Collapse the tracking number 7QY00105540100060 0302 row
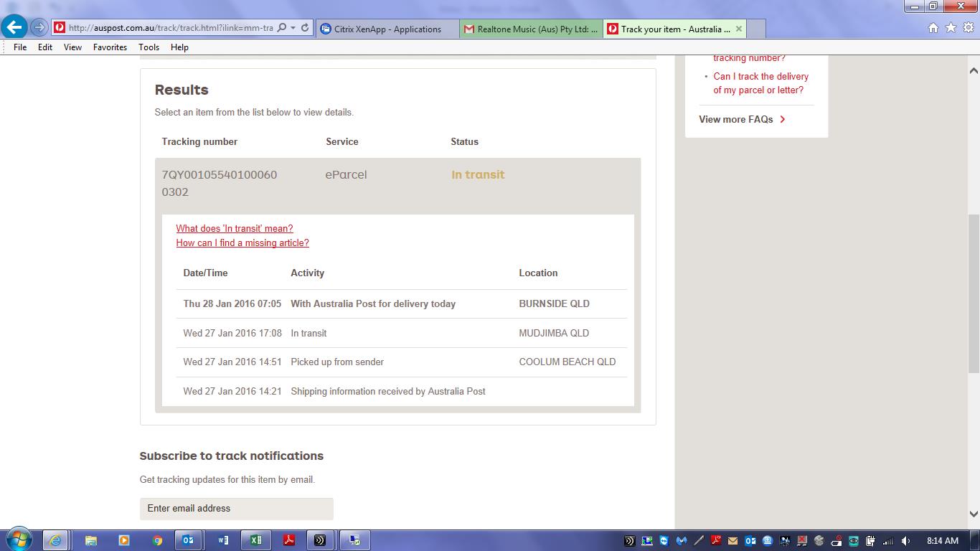This screenshot has width=980, height=551. (x=219, y=183)
